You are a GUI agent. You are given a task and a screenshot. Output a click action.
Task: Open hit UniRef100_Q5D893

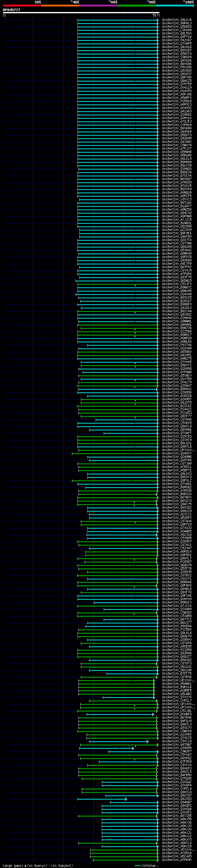(176, 26)
